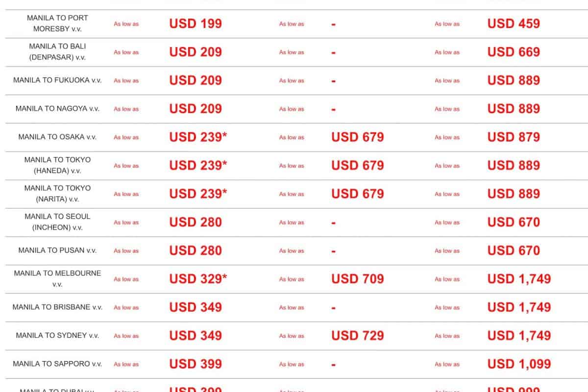The width and height of the screenshot is (588, 392).
Task: Click the Manila to Sapporo route label
Action: point(57,365)
